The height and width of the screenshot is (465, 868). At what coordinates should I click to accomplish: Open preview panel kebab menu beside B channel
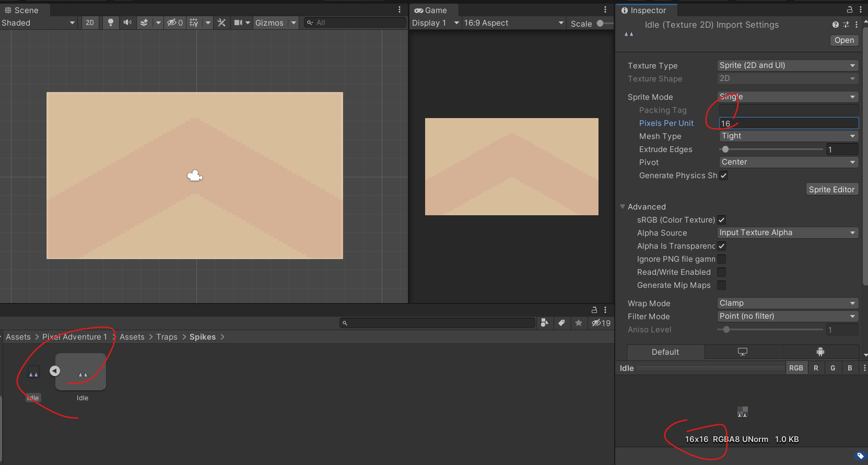[864, 368]
